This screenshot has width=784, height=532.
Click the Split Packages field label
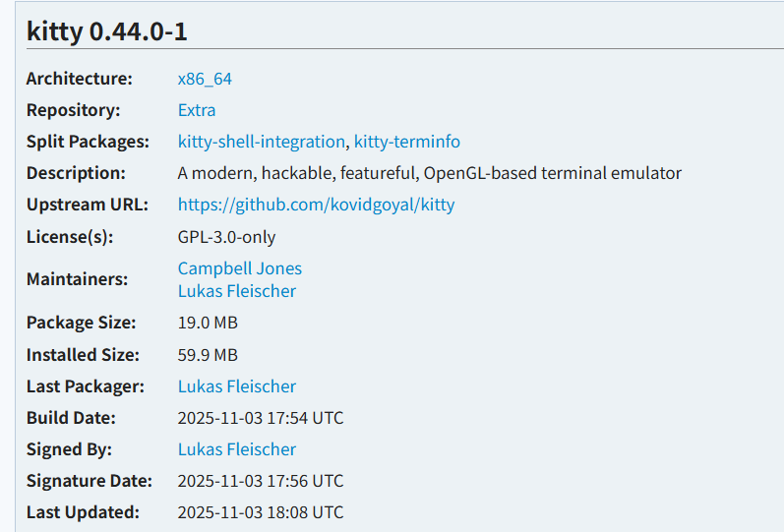[88, 142]
